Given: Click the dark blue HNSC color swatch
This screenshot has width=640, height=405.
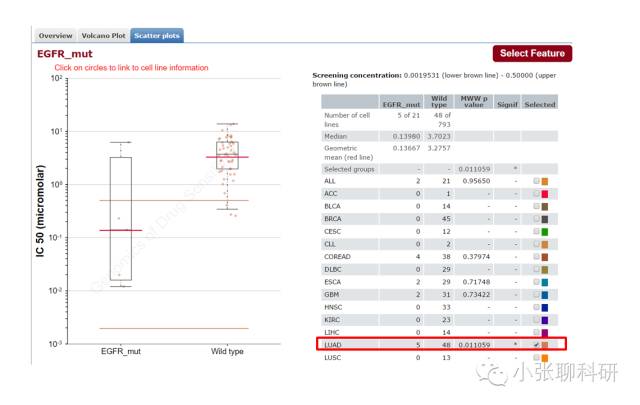Looking at the screenshot, I should tap(544, 308).
